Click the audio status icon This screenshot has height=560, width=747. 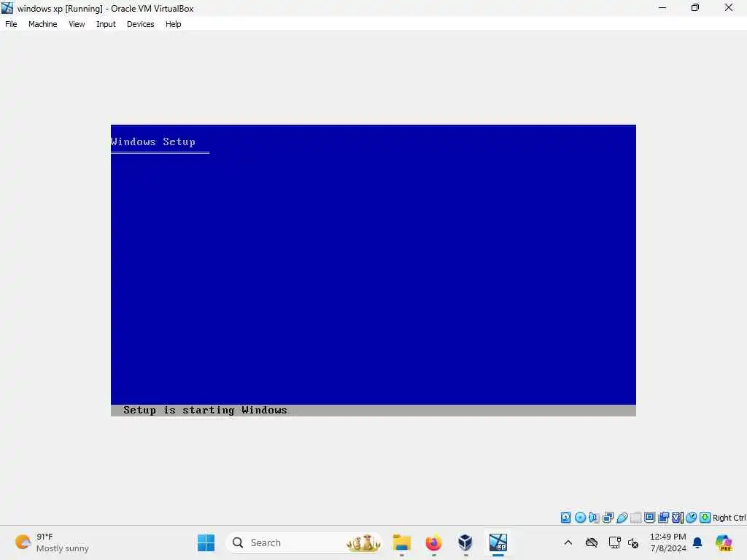pyautogui.click(x=594, y=518)
